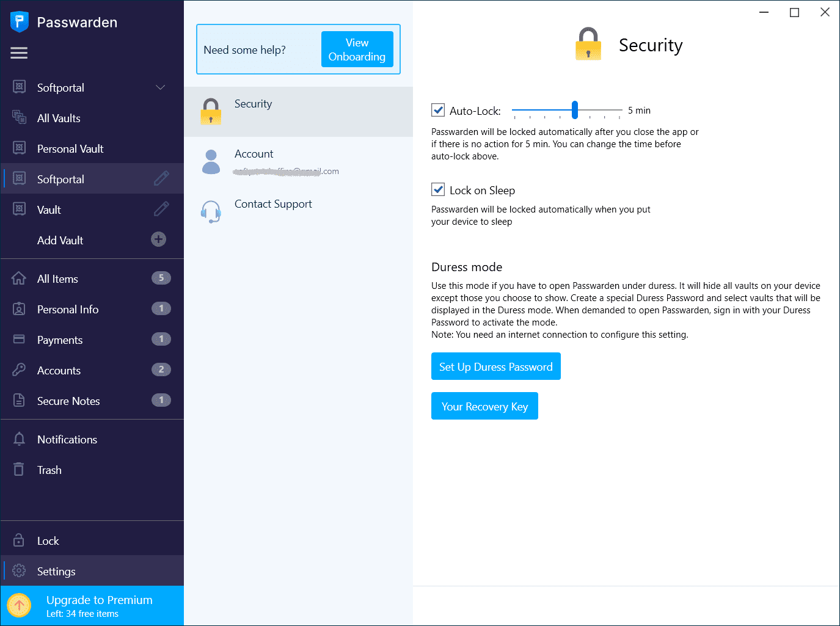Click the All Vaults icon

point(20,117)
